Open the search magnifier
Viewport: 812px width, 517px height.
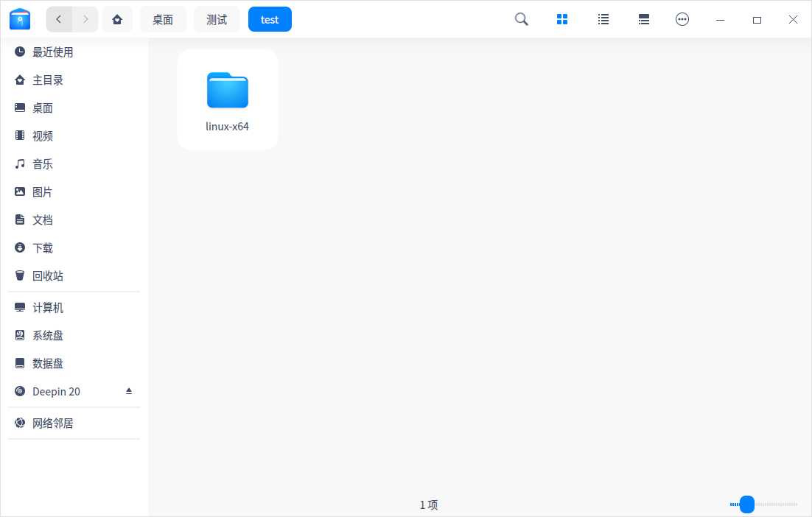(x=522, y=19)
